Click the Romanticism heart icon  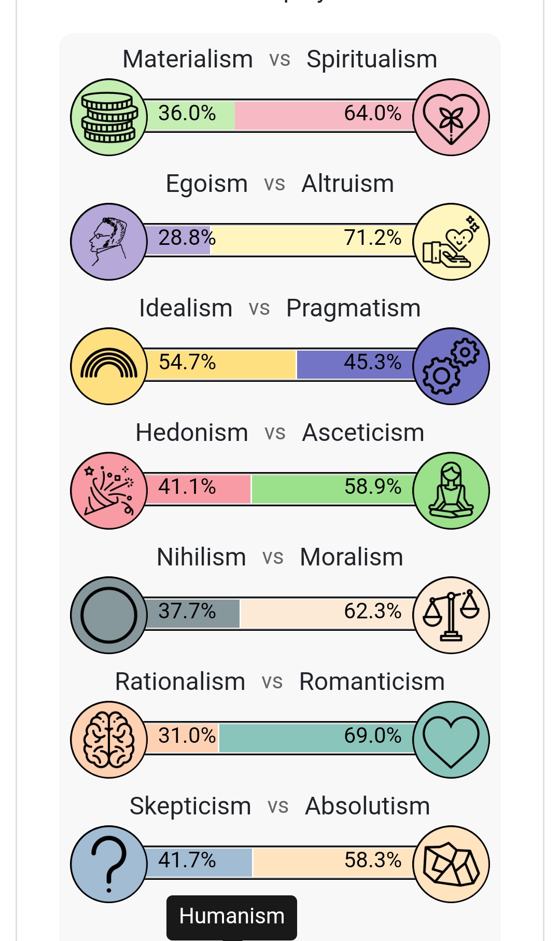pos(451,740)
